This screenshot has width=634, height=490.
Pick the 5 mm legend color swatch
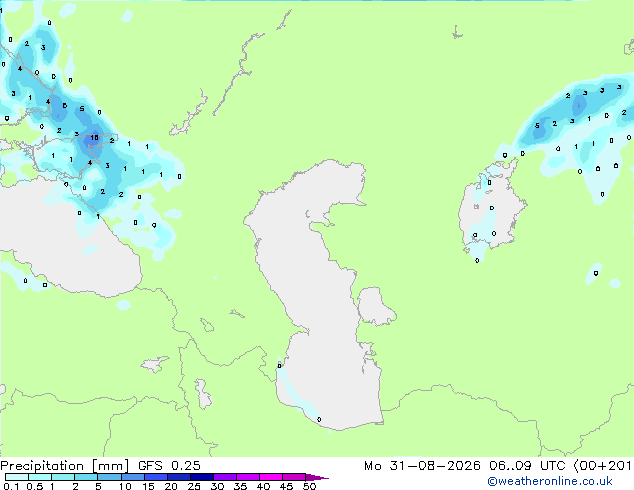point(110,477)
